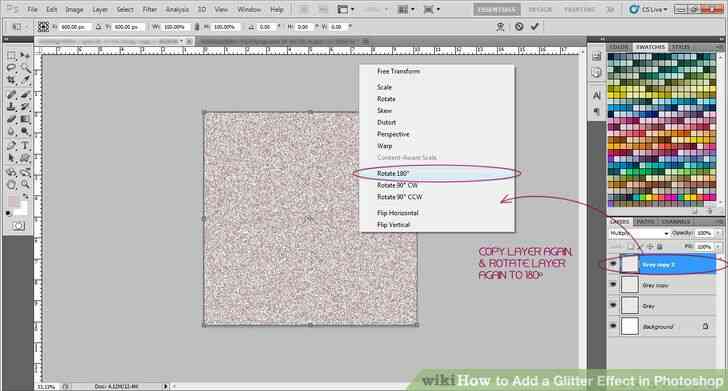Image resolution: width=728 pixels, height=391 pixels.
Task: Swap foreground and background colors
Action: (x=26, y=196)
